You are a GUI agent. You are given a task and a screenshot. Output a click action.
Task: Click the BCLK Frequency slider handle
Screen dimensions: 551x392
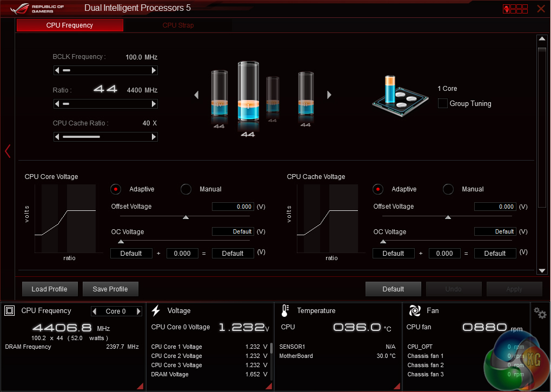pyautogui.click(x=67, y=70)
